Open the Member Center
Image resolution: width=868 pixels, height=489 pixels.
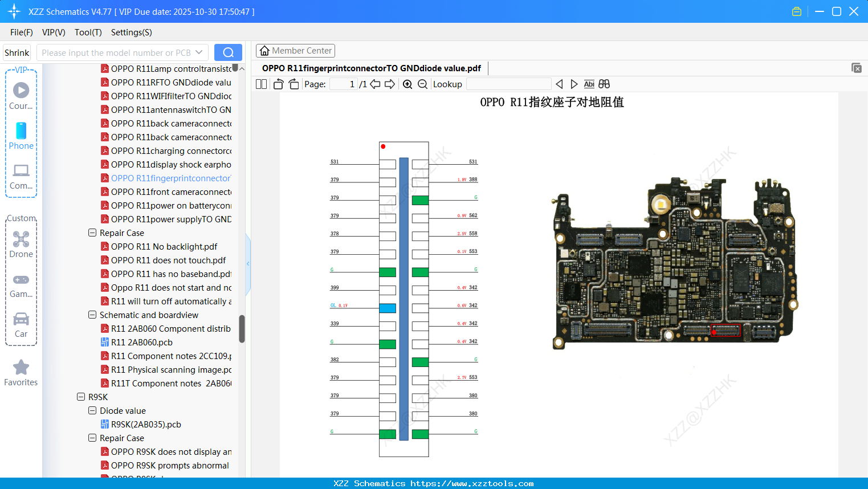[295, 50]
